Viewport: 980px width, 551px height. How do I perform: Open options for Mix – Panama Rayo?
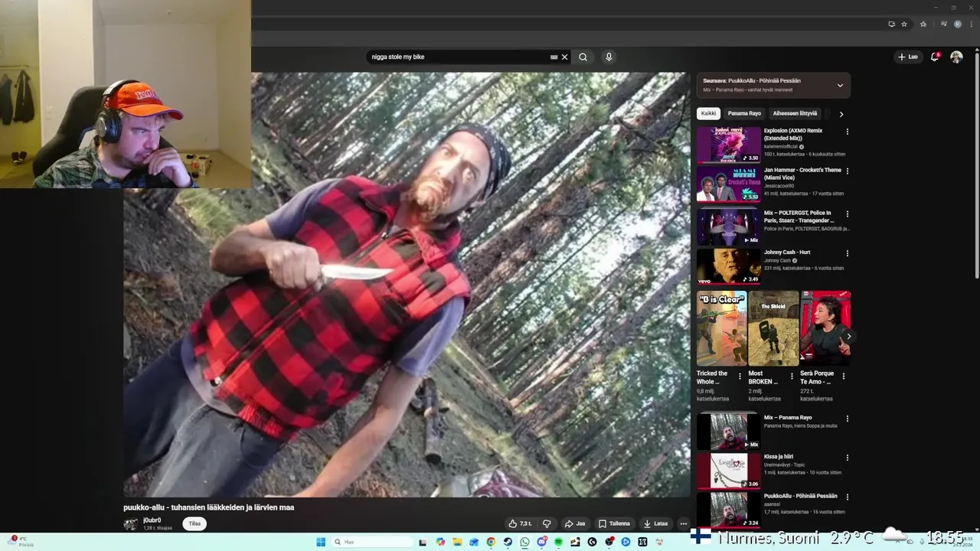(847, 419)
